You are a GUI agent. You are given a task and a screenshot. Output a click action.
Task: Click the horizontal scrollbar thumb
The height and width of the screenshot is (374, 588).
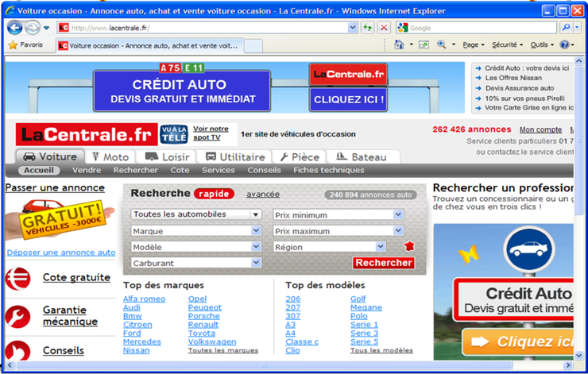click(264, 365)
